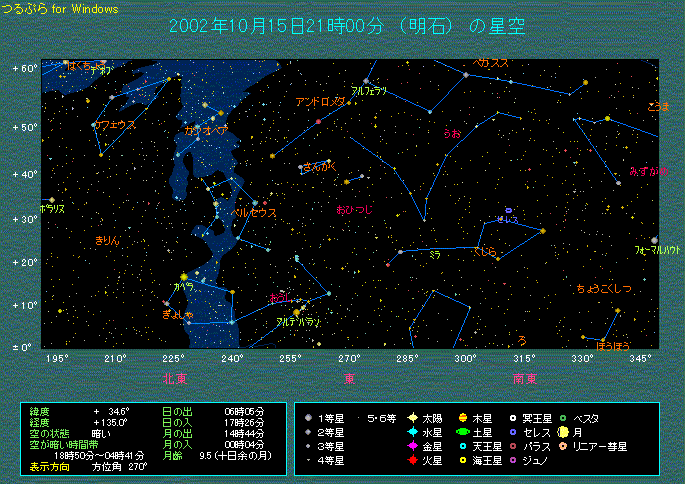This screenshot has width=685, height=484.
Task: Click the Venus (金星) legend icon
Action: (412, 446)
